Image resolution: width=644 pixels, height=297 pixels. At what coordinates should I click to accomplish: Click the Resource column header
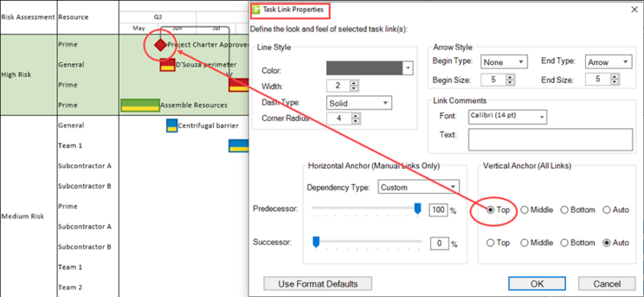pos(73,17)
